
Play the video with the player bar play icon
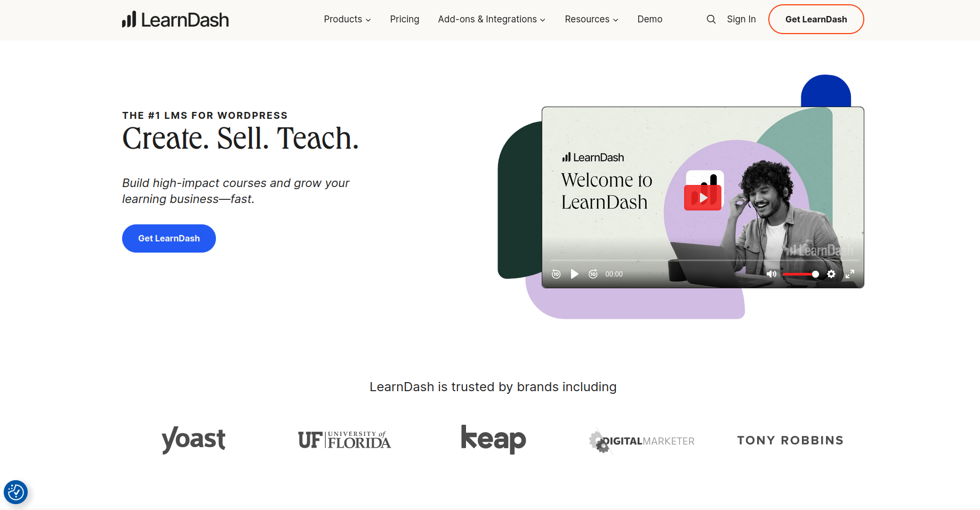[574, 274]
